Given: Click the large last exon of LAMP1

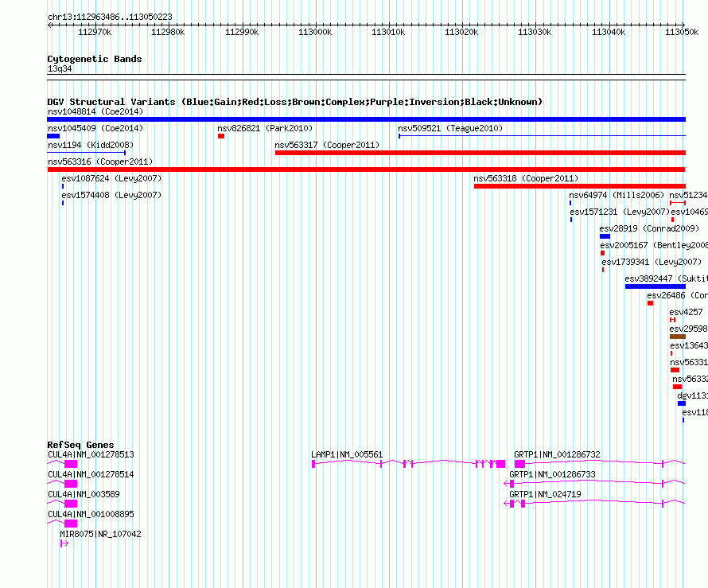Looking at the screenshot, I should click(x=500, y=464).
